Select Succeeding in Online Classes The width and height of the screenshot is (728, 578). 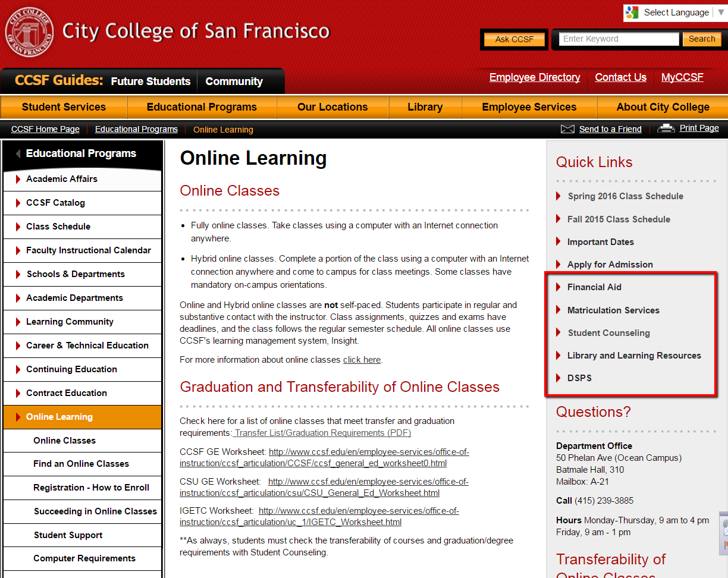point(95,511)
